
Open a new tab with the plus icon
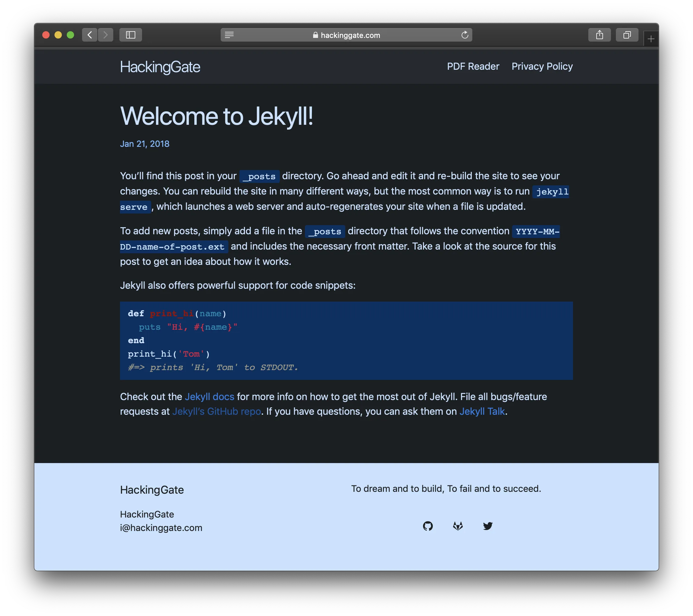tap(651, 38)
